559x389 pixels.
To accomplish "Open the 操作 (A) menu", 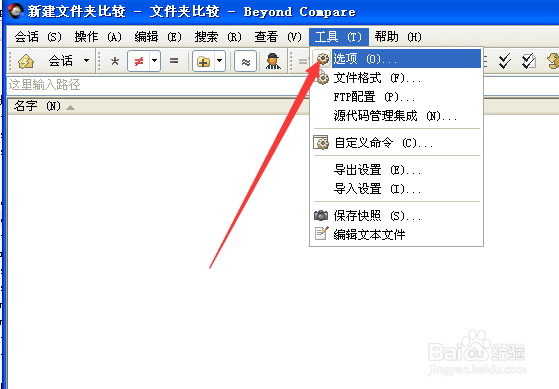I will click(x=98, y=37).
